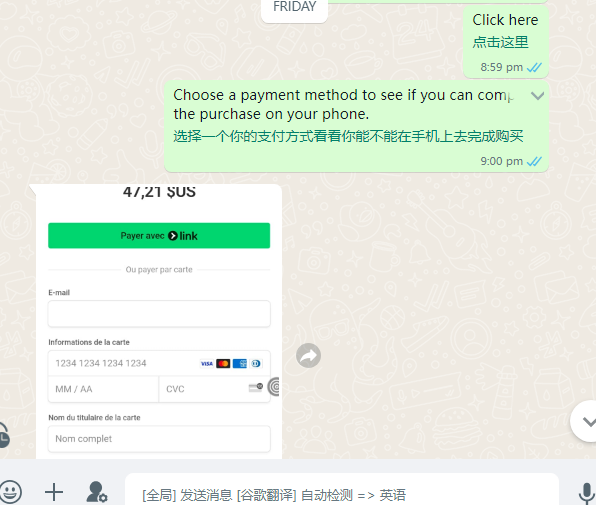This screenshot has height=505, width=596.
Task: Open the contact settings gear icon
Action: point(97,492)
